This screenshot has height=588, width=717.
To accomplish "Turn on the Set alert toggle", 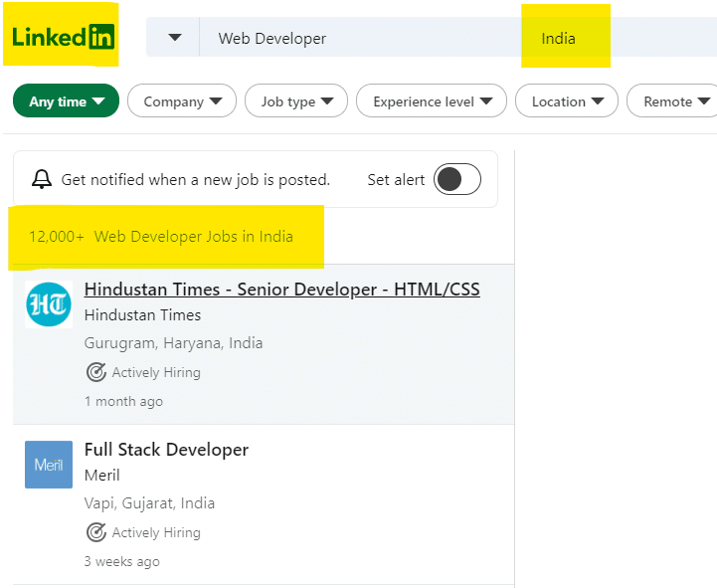I will (x=456, y=179).
